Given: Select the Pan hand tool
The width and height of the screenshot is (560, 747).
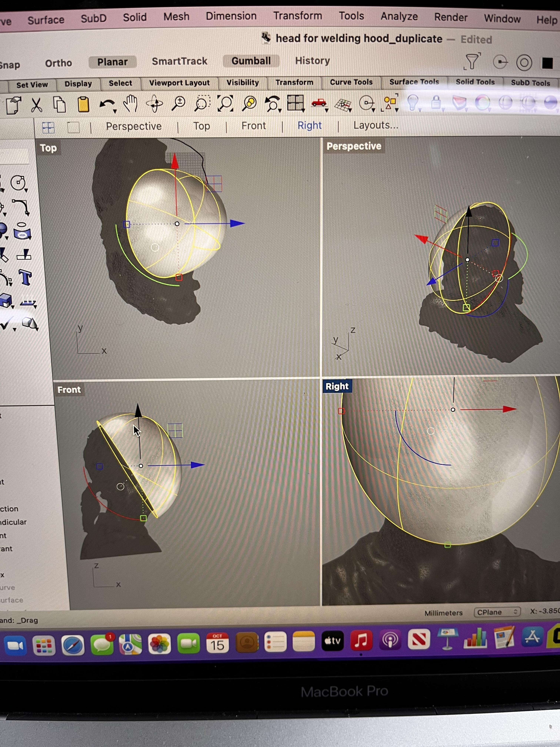Looking at the screenshot, I should pyautogui.click(x=130, y=104).
